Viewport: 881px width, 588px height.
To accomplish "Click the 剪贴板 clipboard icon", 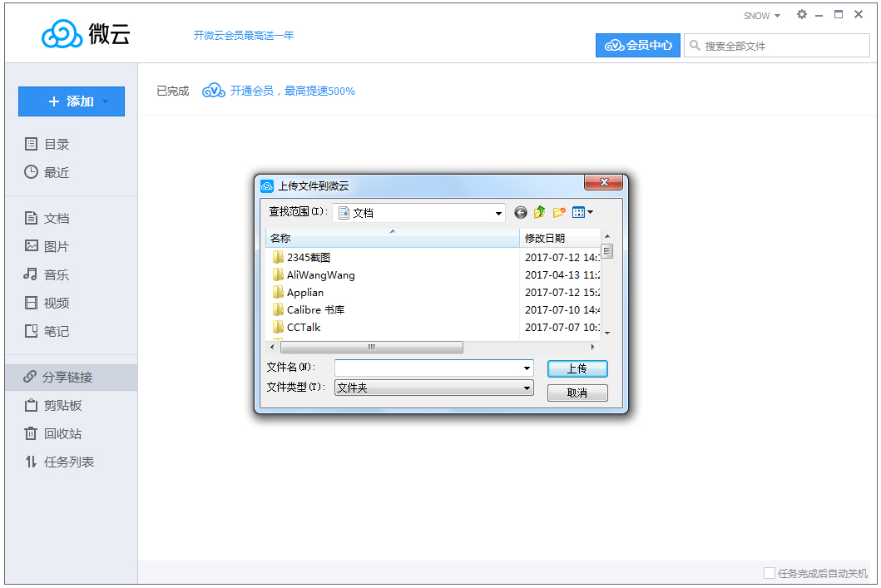I will pyautogui.click(x=32, y=406).
